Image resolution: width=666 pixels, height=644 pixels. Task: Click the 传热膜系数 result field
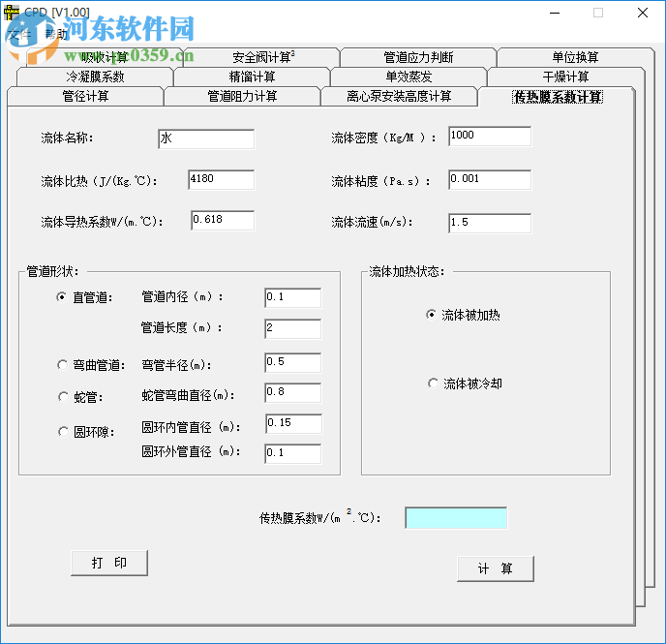tap(456, 517)
